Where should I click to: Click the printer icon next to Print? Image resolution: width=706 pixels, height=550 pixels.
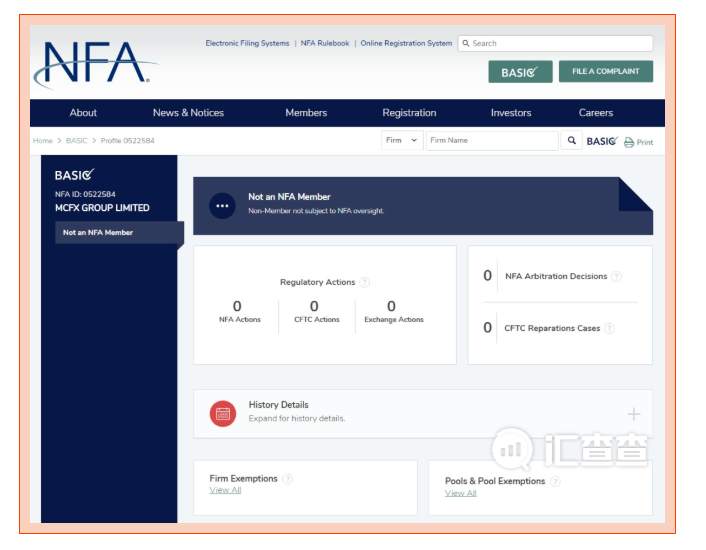tap(629, 143)
